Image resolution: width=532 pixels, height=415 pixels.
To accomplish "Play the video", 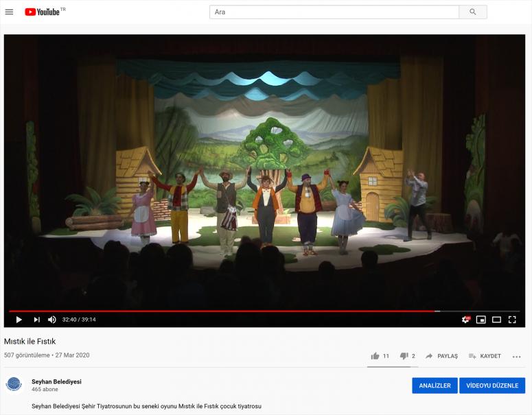I will click(19, 320).
